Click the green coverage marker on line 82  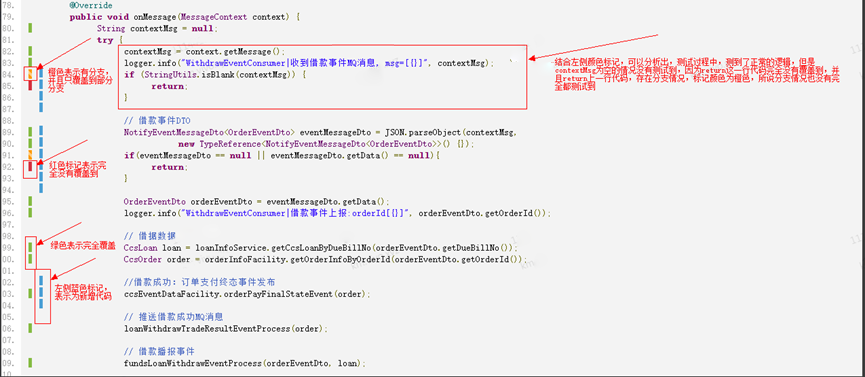click(x=30, y=51)
